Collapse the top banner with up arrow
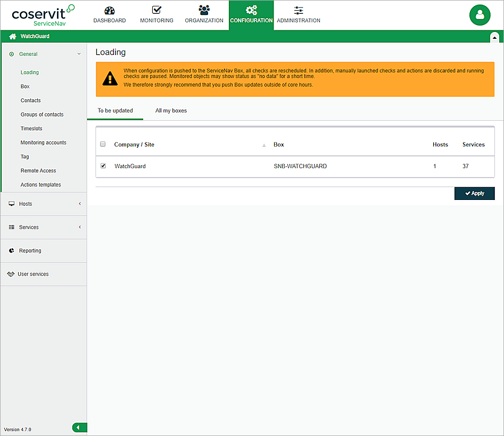 point(494,37)
